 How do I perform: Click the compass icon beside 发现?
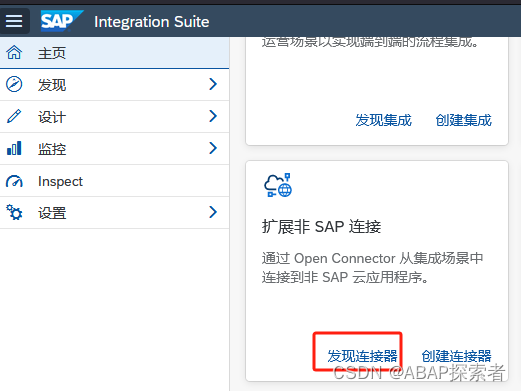tap(14, 84)
